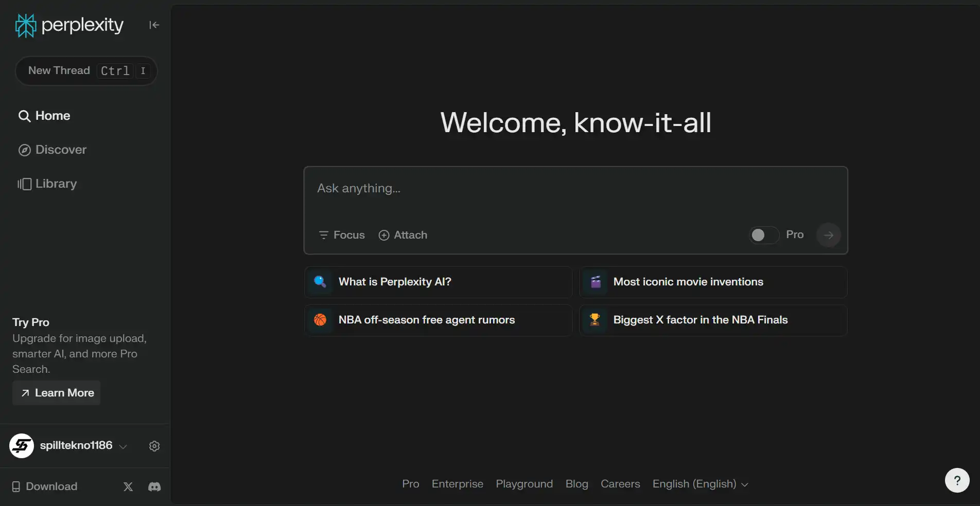Click Learn More about Pro
The width and height of the screenshot is (980, 506).
tap(57, 393)
